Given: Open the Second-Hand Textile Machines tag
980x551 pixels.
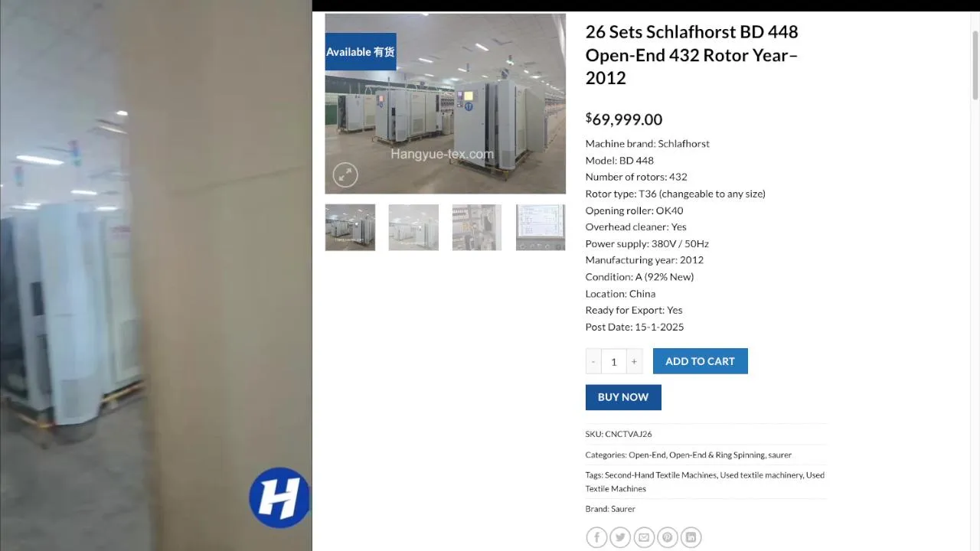Looking at the screenshot, I should [661, 475].
